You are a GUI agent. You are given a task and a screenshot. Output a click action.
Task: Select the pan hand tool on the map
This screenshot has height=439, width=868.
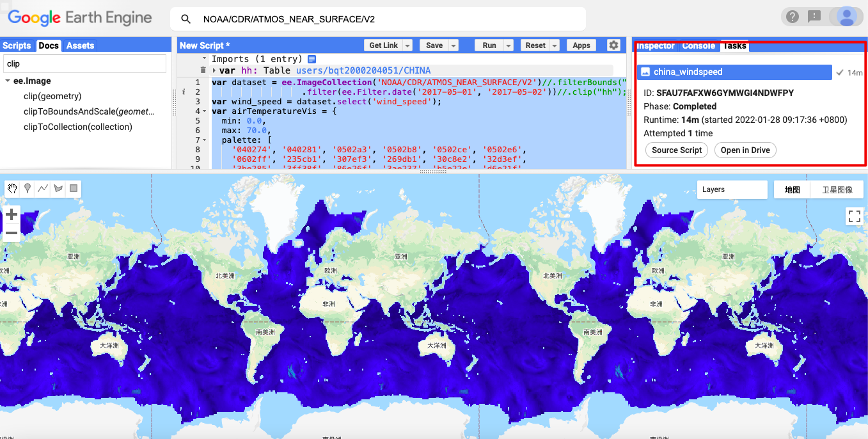[11, 188]
